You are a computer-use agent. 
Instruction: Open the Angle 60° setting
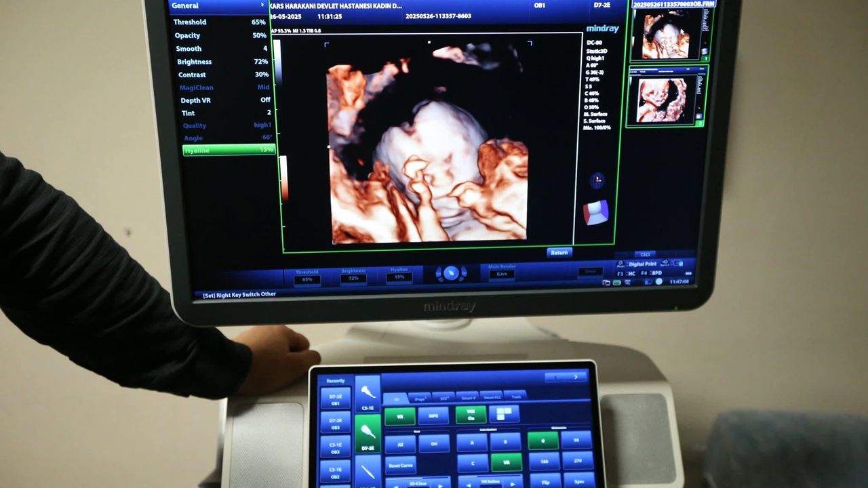(x=227, y=138)
